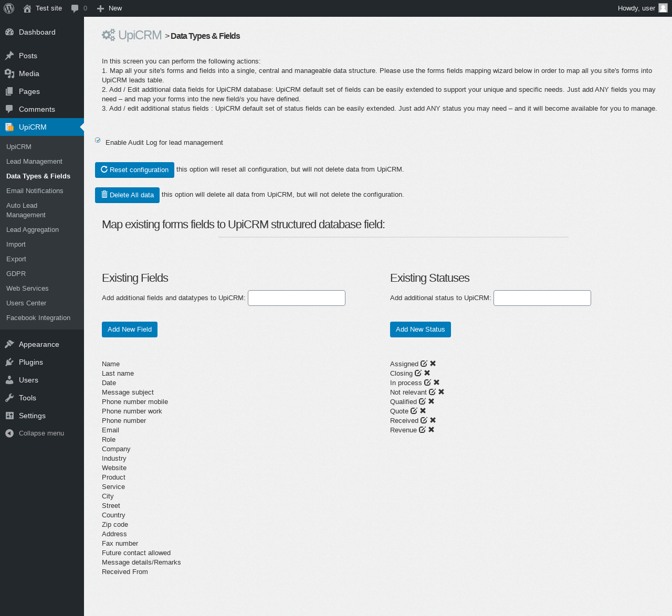Image resolution: width=672 pixels, height=616 pixels.
Task: Open the UpiCRM submenu item
Action: click(x=42, y=147)
